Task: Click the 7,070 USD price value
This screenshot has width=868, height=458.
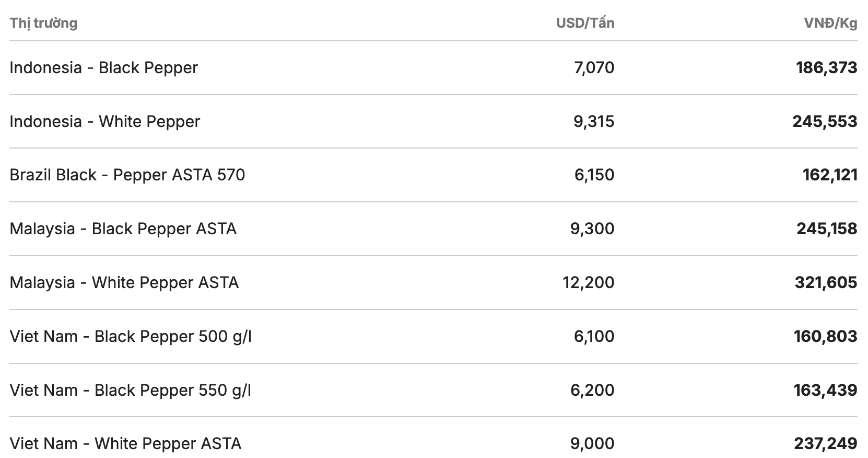Action: [x=594, y=68]
